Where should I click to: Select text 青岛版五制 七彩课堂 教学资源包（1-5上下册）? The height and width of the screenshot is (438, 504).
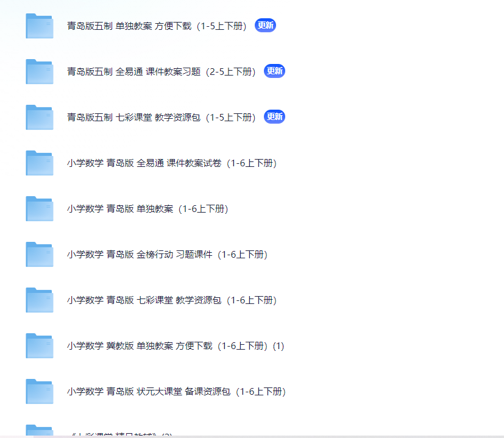(161, 118)
